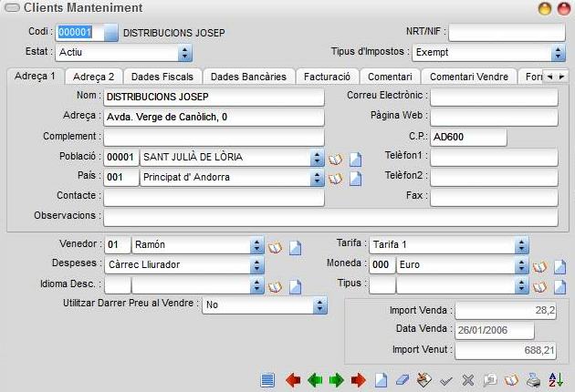Click the Codi field with 000001
The height and width of the screenshot is (392, 575).
[80, 33]
